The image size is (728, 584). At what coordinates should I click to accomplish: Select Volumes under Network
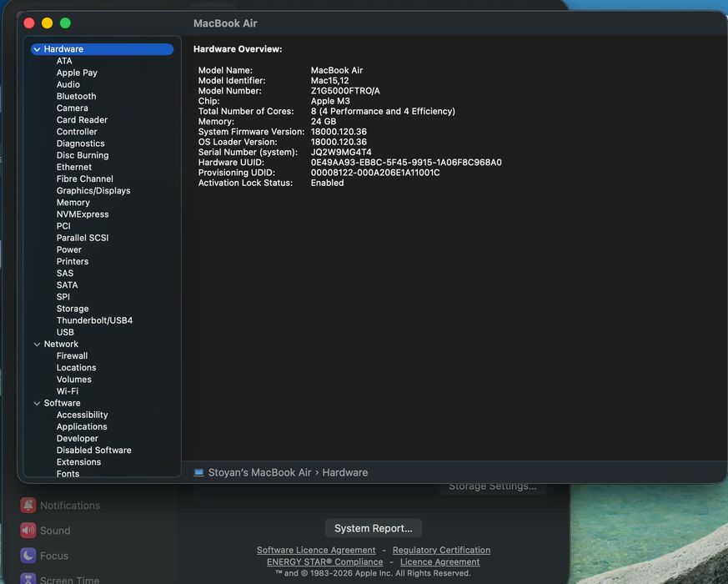[x=74, y=380]
